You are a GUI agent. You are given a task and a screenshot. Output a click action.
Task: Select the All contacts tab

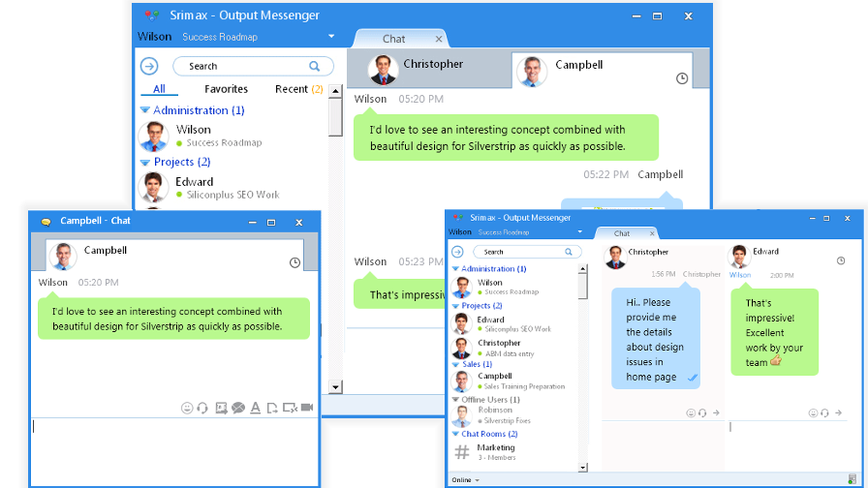coord(159,89)
